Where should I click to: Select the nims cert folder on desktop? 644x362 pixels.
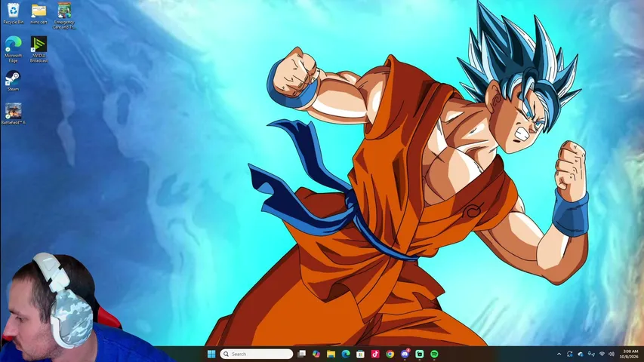pyautogui.click(x=39, y=14)
